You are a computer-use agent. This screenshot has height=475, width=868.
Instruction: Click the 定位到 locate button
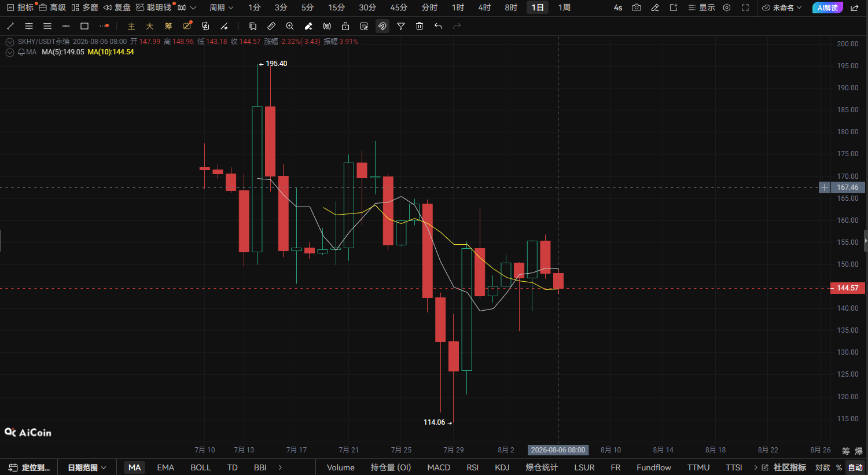[x=30, y=467]
